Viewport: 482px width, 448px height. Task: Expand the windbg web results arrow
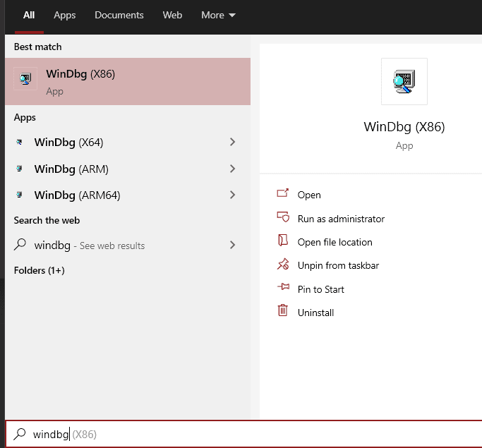pyautogui.click(x=232, y=245)
